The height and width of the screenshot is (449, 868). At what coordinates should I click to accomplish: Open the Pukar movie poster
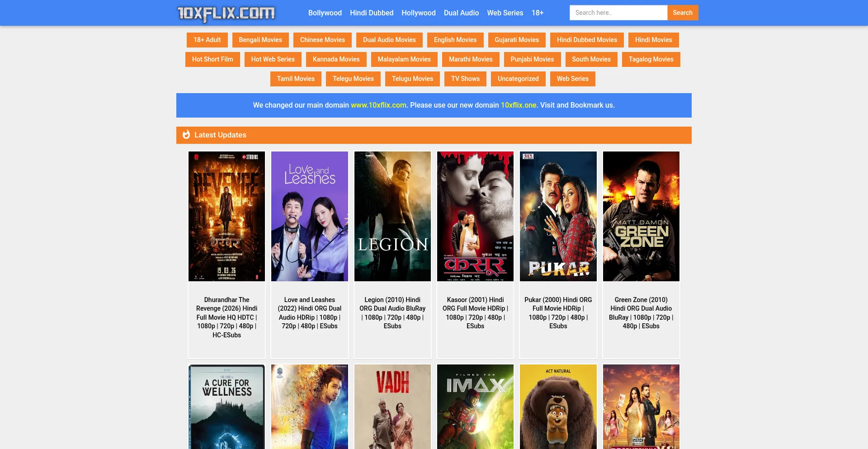[x=558, y=216]
